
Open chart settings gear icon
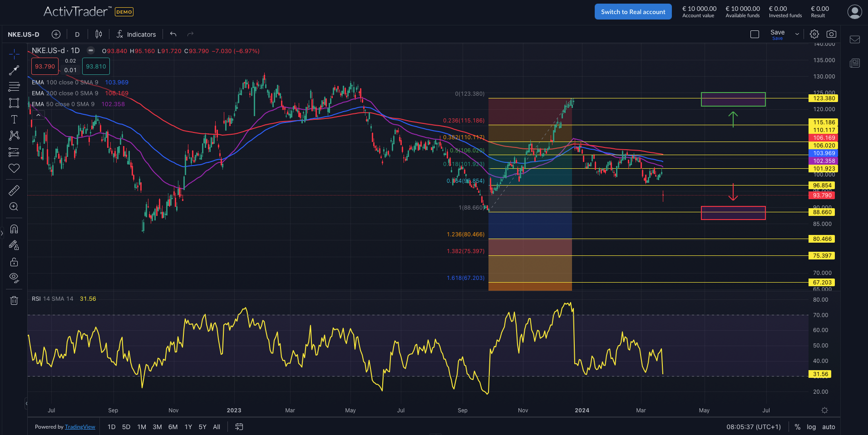(x=814, y=34)
